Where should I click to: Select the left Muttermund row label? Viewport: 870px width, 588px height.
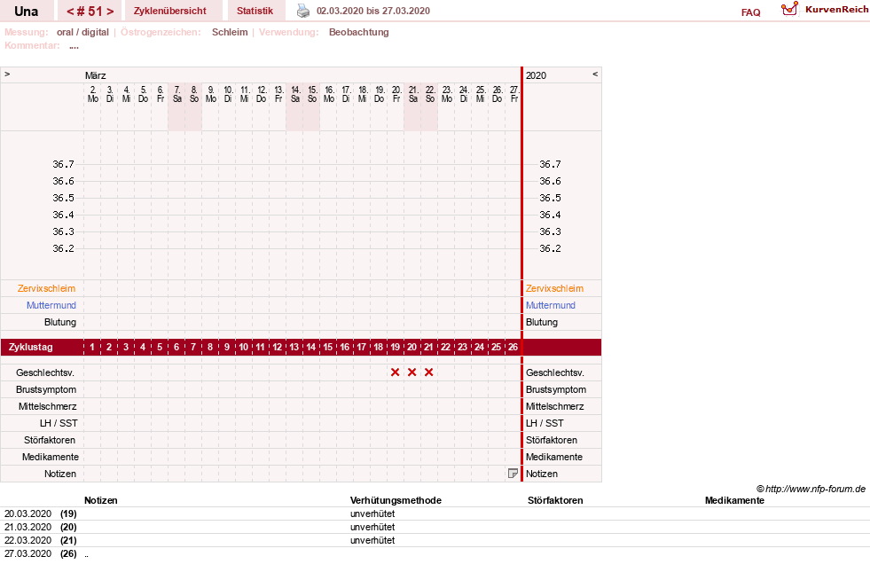(x=51, y=305)
